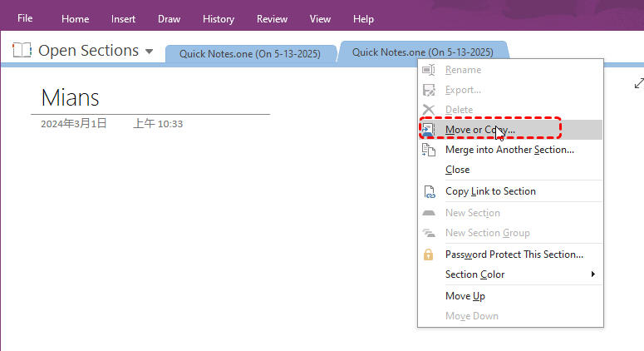Click the Export icon in context menu
This screenshot has width=644, height=351.
(x=429, y=90)
